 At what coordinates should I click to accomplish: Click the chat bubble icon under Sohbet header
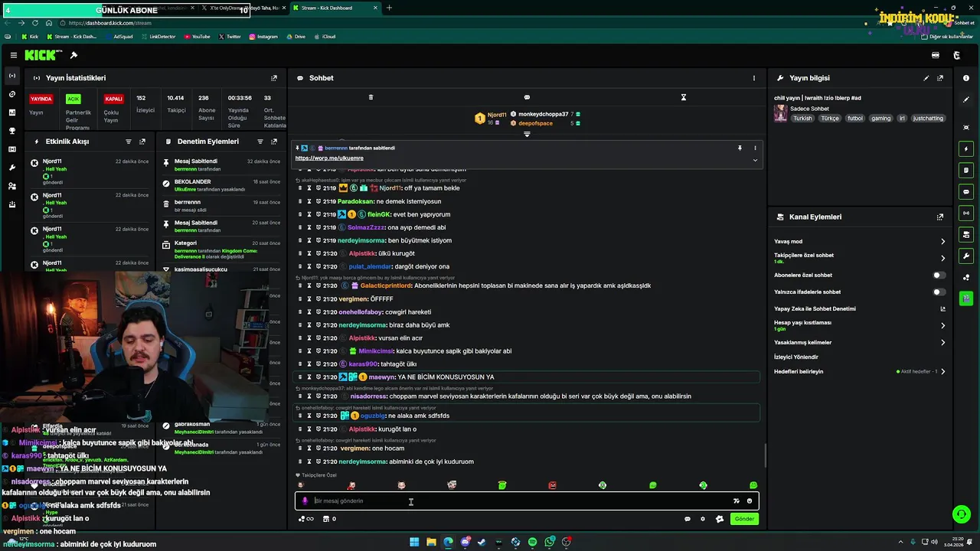527,97
